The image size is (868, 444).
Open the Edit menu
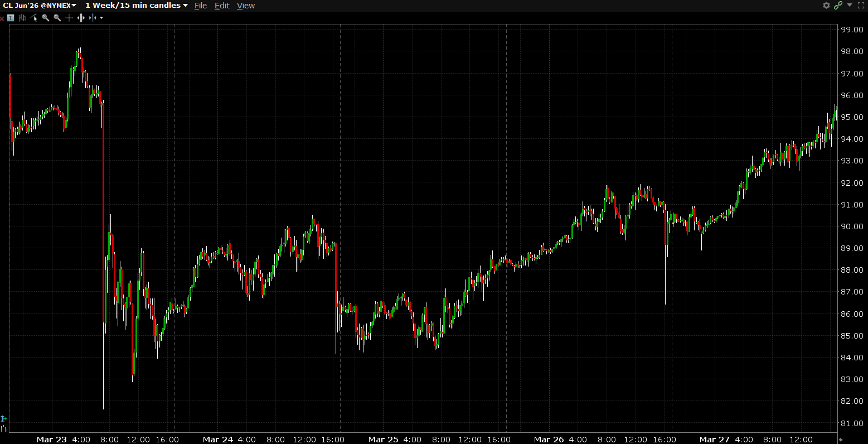click(x=222, y=6)
